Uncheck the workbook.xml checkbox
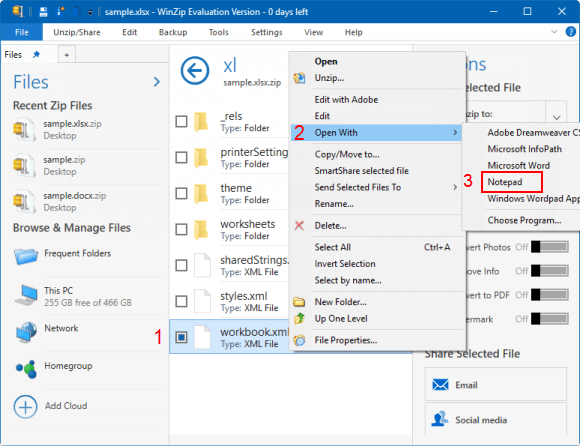This screenshot has height=446, width=580. [x=181, y=337]
